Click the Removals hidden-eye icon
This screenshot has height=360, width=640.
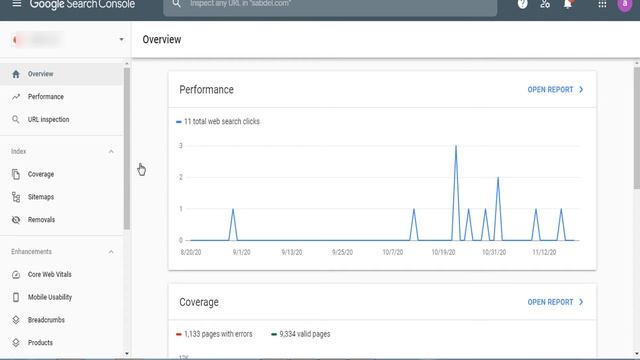pyautogui.click(x=16, y=220)
